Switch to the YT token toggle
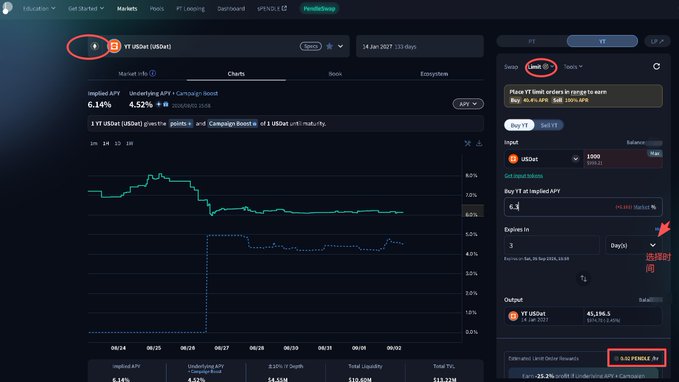The height and width of the screenshot is (382, 679). click(602, 41)
